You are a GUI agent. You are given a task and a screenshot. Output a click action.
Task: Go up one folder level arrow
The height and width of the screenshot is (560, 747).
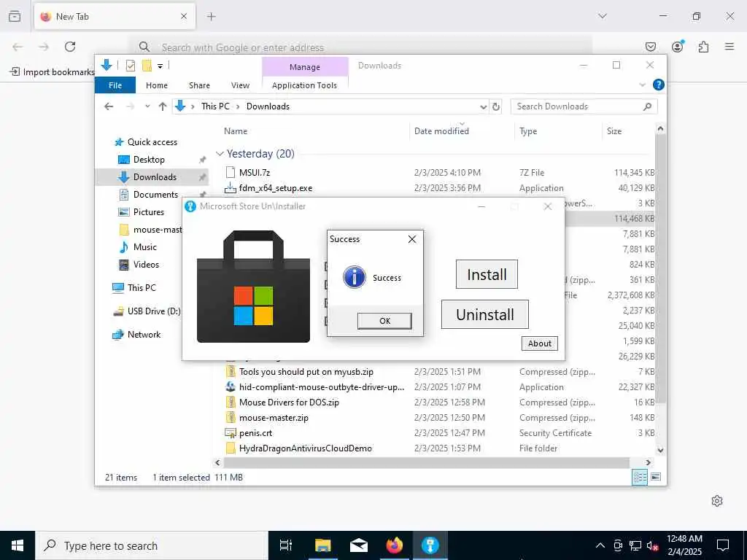click(x=163, y=106)
